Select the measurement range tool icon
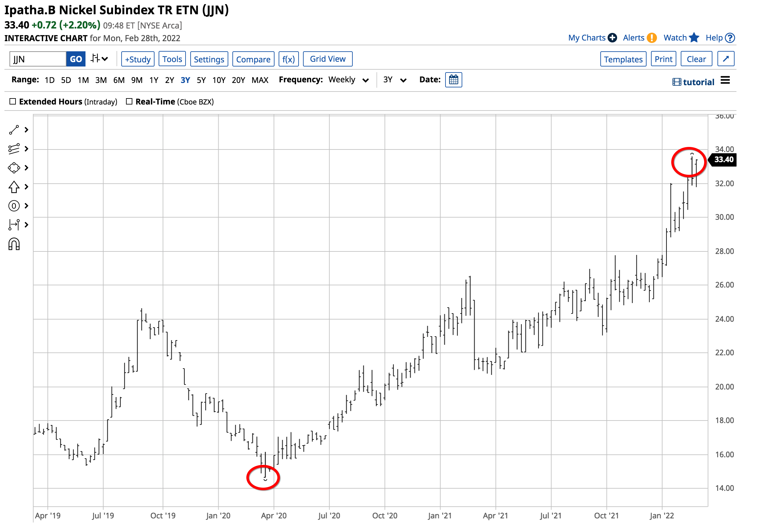Screen dimensions: 758x532 [14, 225]
